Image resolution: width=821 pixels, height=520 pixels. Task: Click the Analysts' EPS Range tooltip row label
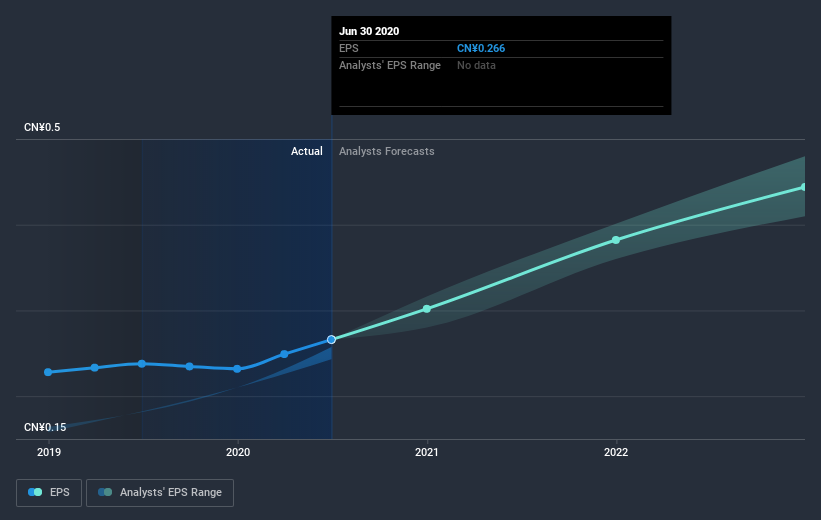click(390, 65)
